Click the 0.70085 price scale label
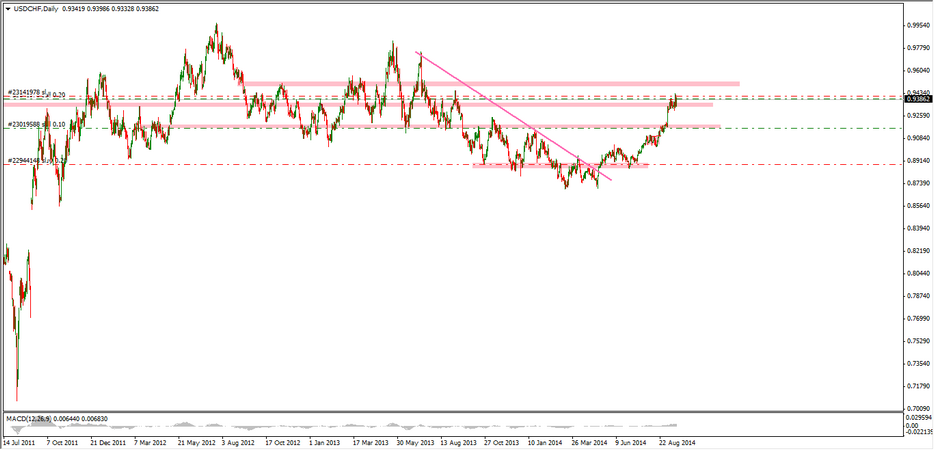The width and height of the screenshot is (934, 450). click(x=917, y=408)
